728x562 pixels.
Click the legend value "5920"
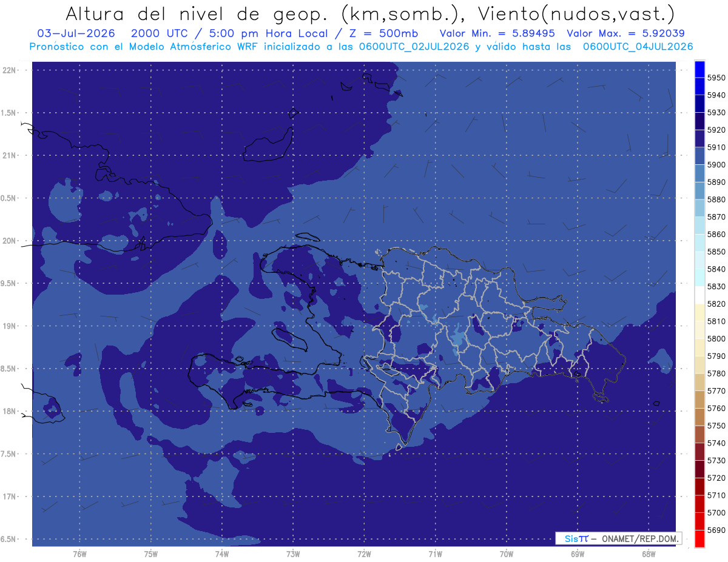coord(716,130)
